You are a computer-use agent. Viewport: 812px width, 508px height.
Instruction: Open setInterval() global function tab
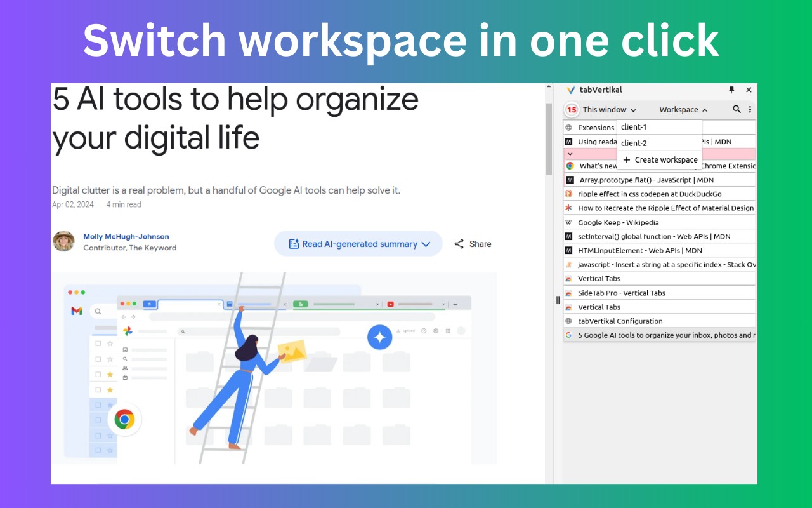point(660,236)
